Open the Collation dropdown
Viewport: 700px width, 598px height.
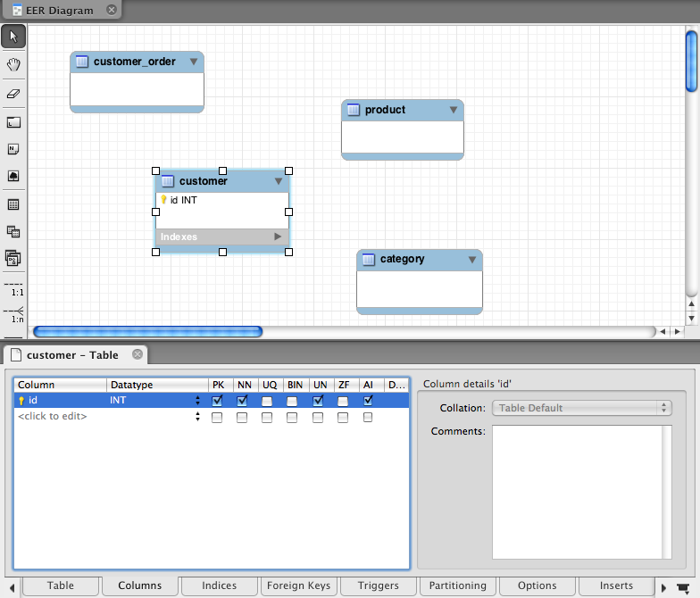[581, 408]
